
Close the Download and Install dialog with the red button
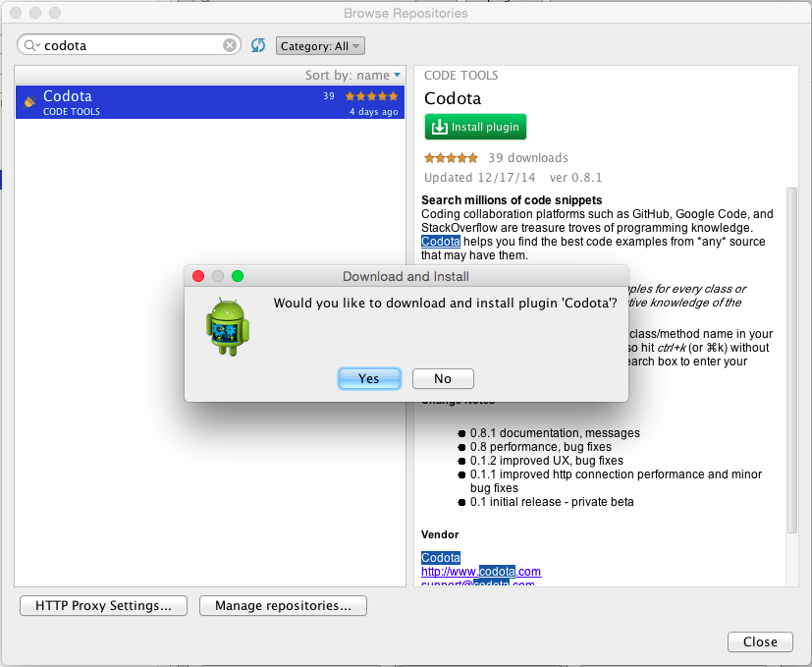[x=198, y=276]
